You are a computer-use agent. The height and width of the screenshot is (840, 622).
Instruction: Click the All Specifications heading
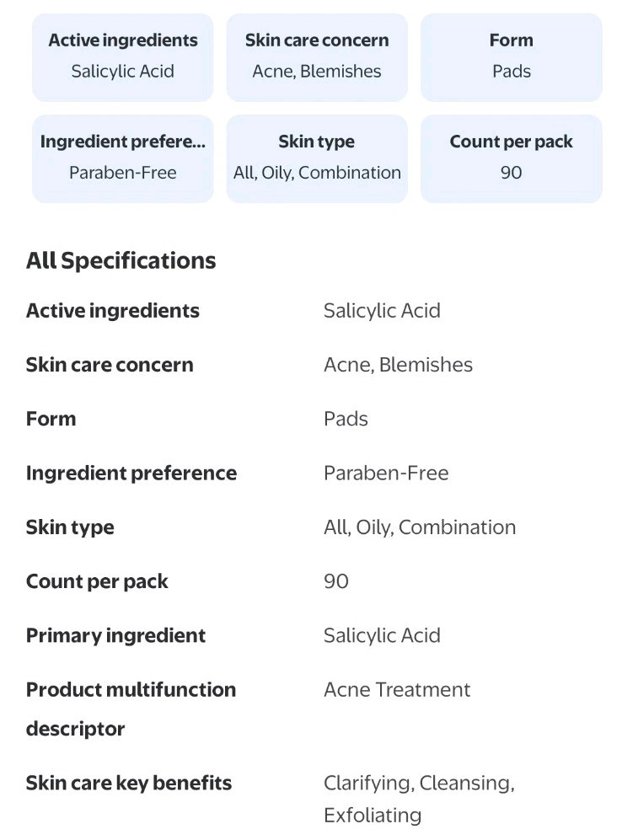pos(121,261)
